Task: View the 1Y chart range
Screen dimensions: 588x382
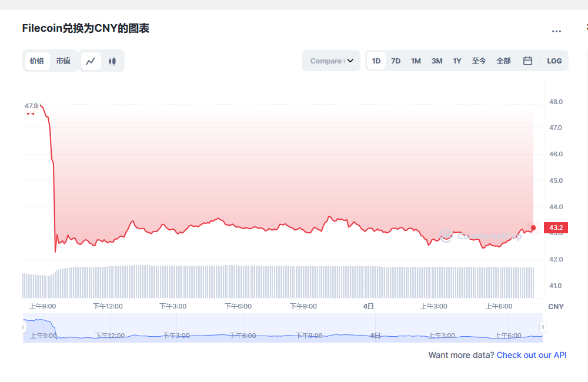Action: point(457,61)
